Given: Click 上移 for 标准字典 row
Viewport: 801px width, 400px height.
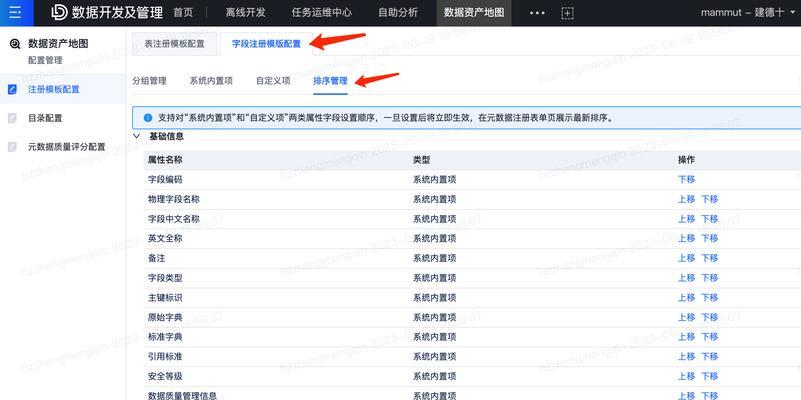Looking at the screenshot, I should click(x=686, y=337).
